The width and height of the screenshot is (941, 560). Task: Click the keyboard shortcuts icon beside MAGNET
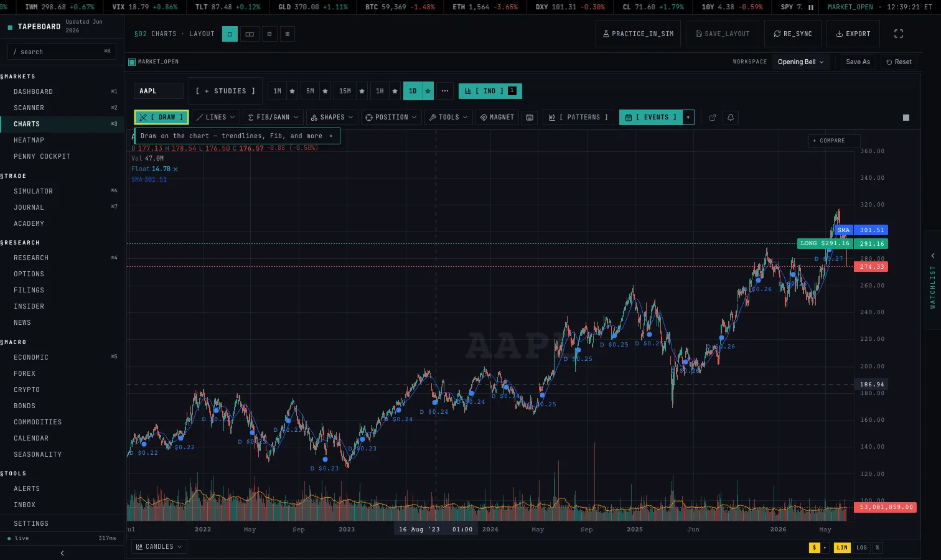click(530, 117)
